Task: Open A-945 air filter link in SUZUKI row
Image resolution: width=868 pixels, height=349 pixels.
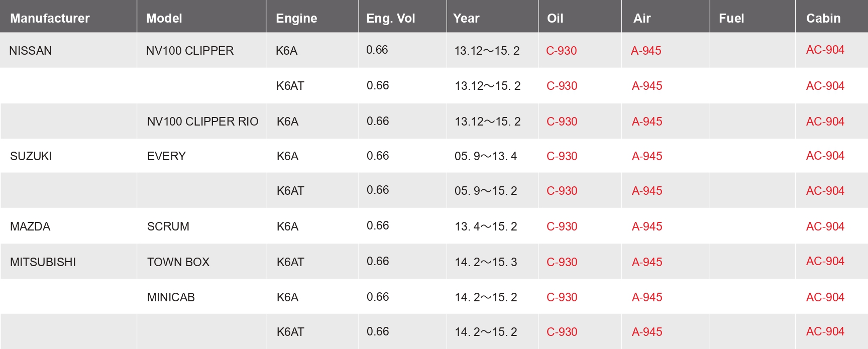Action: click(x=646, y=156)
